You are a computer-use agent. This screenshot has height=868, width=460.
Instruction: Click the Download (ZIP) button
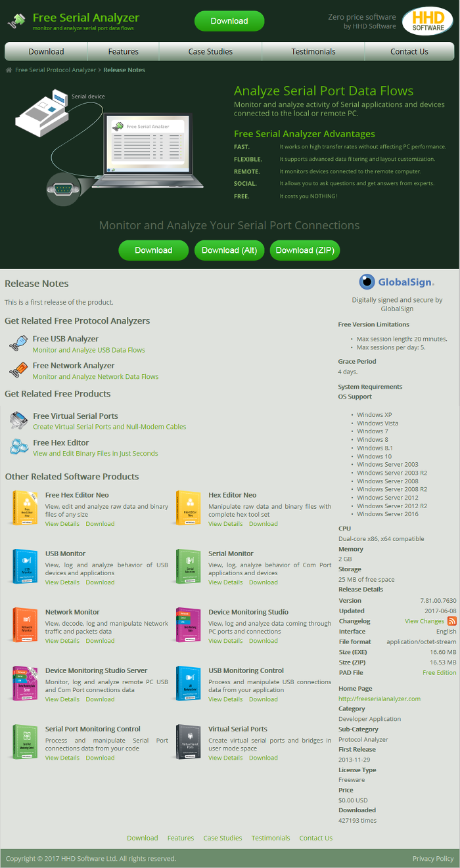click(x=305, y=250)
